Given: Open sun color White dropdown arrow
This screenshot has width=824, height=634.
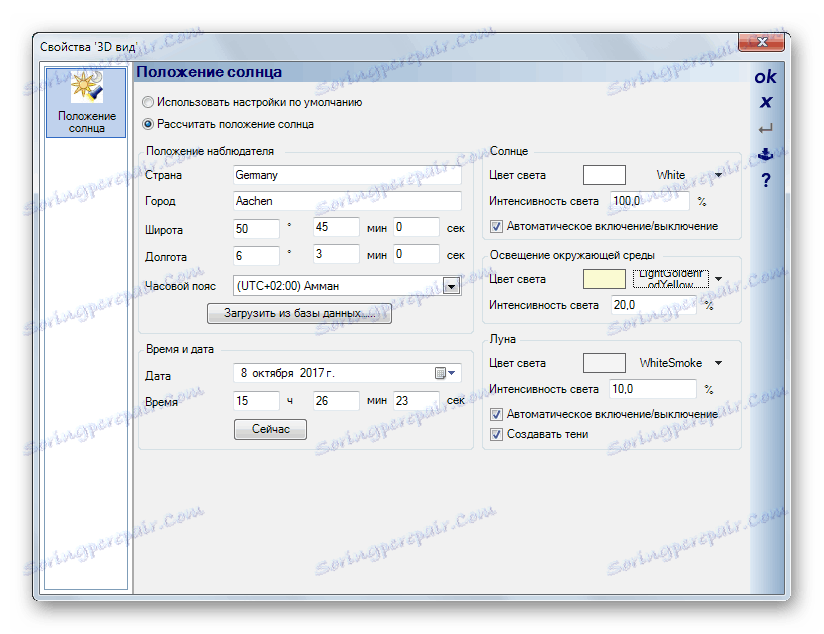Looking at the screenshot, I should coord(718,175).
